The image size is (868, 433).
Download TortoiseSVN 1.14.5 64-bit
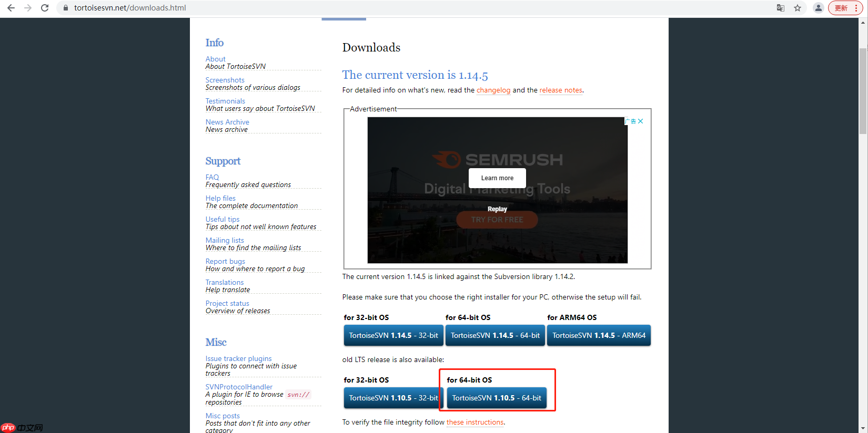tap(495, 335)
